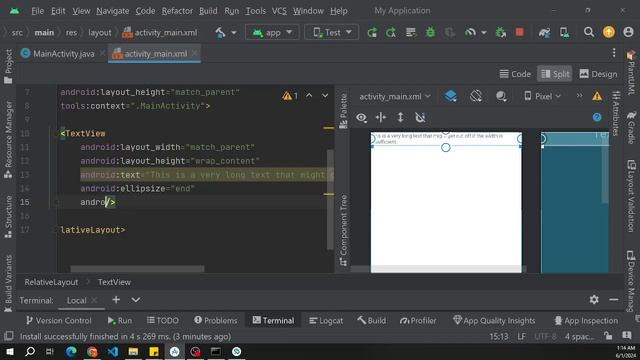Click the Night Mode preview icon
The height and width of the screenshot is (360, 640).
(x=501, y=96)
